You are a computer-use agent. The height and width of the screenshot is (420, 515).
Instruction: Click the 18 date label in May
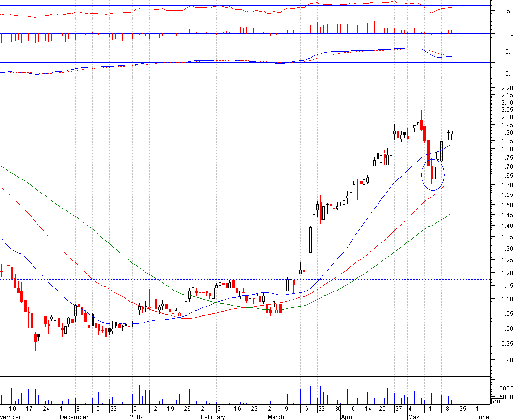point(445,409)
